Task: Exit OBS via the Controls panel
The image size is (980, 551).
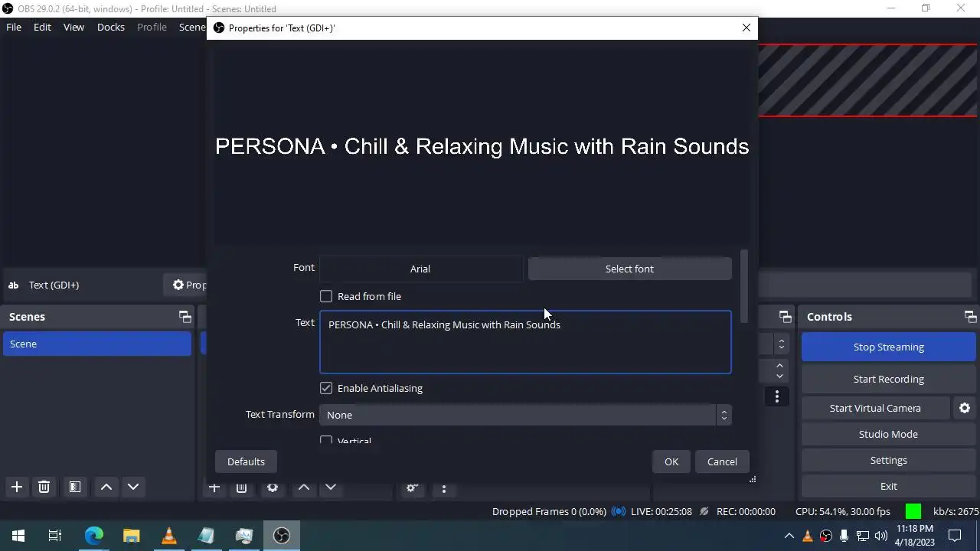Action: [x=888, y=486]
